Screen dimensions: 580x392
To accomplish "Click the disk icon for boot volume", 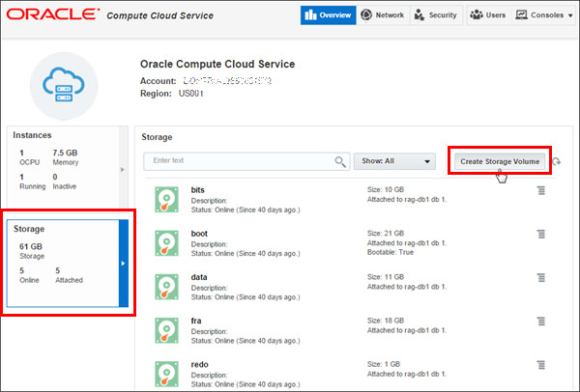I will tap(166, 243).
